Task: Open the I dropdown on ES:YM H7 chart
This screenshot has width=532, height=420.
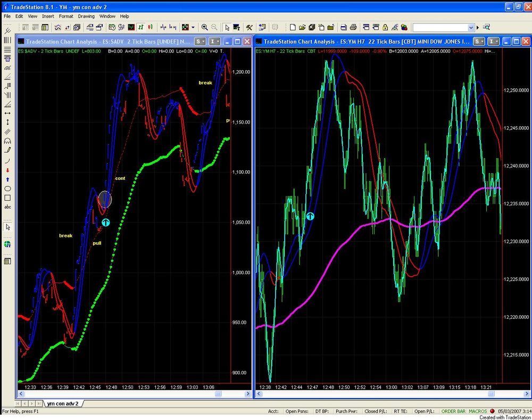Action: coord(493,42)
